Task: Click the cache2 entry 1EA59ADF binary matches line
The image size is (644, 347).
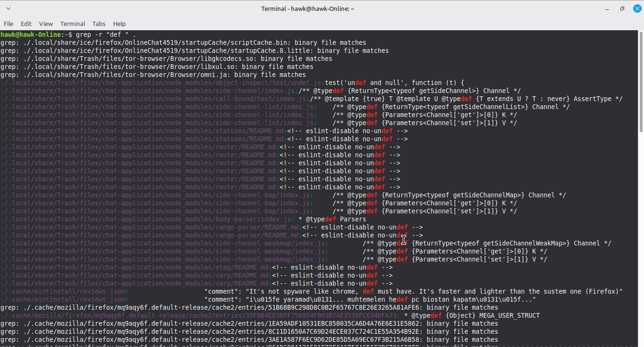Action: tap(249, 323)
